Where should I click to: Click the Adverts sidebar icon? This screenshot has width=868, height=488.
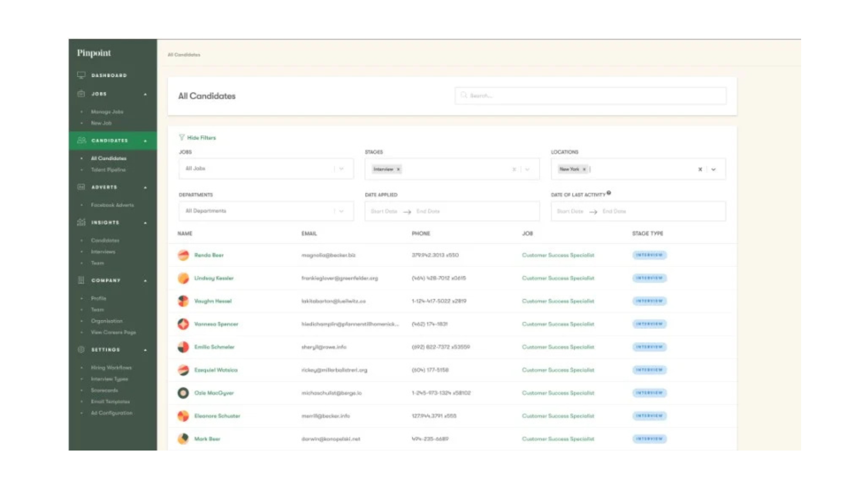coord(81,187)
